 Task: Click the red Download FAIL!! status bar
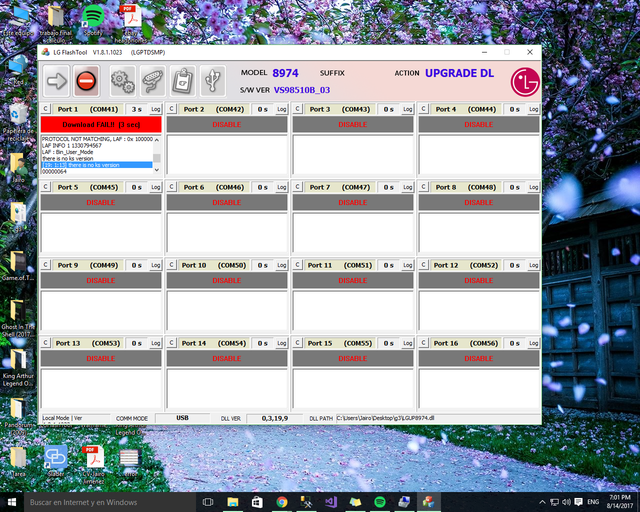(x=101, y=125)
